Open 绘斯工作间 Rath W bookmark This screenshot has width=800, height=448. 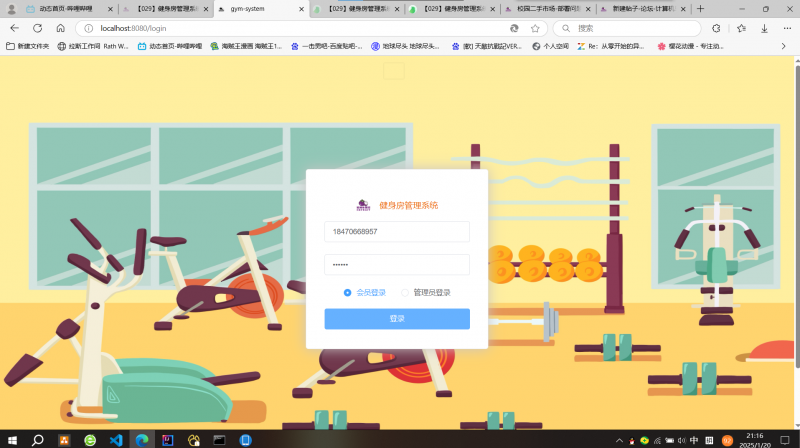pyautogui.click(x=93, y=46)
